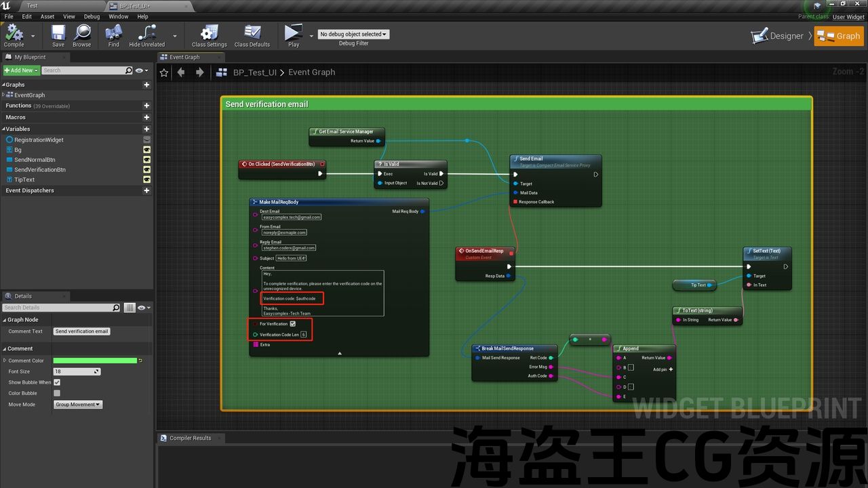Screen dimensions: 868x488
Task: Click the green Comment Color swatch
Action: coord(95,361)
